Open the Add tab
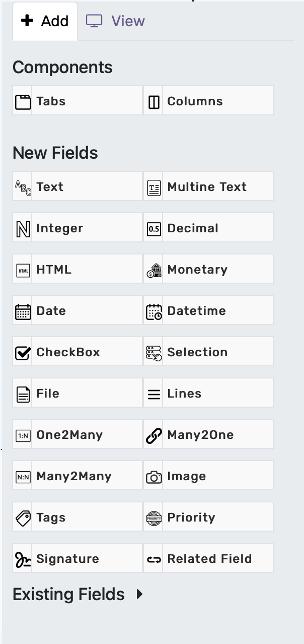Image resolution: width=304 pixels, height=644 pixels. click(45, 21)
